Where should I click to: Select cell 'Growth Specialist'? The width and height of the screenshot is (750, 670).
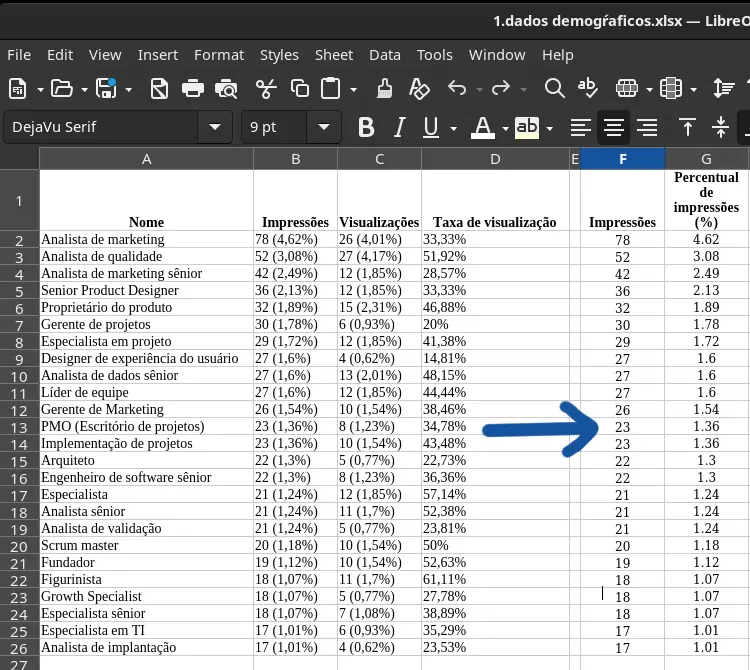[146, 596]
